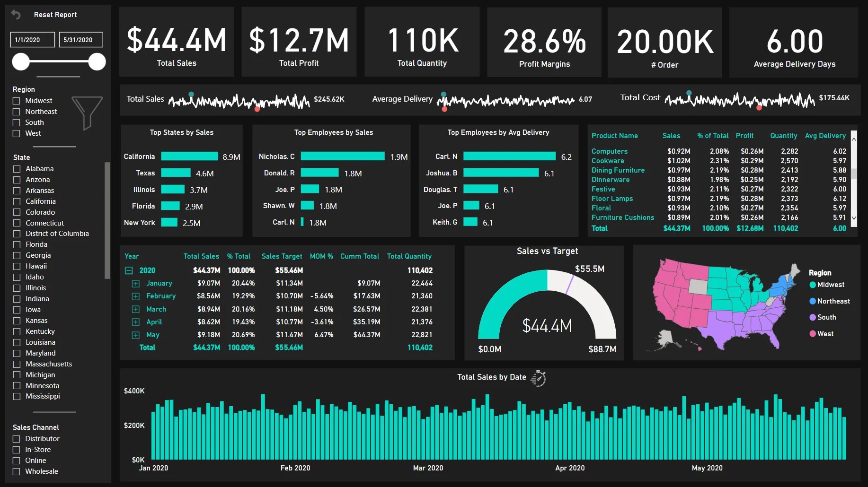Sort product table by Profit column header
This screenshot has width=868, height=487.
tap(744, 136)
